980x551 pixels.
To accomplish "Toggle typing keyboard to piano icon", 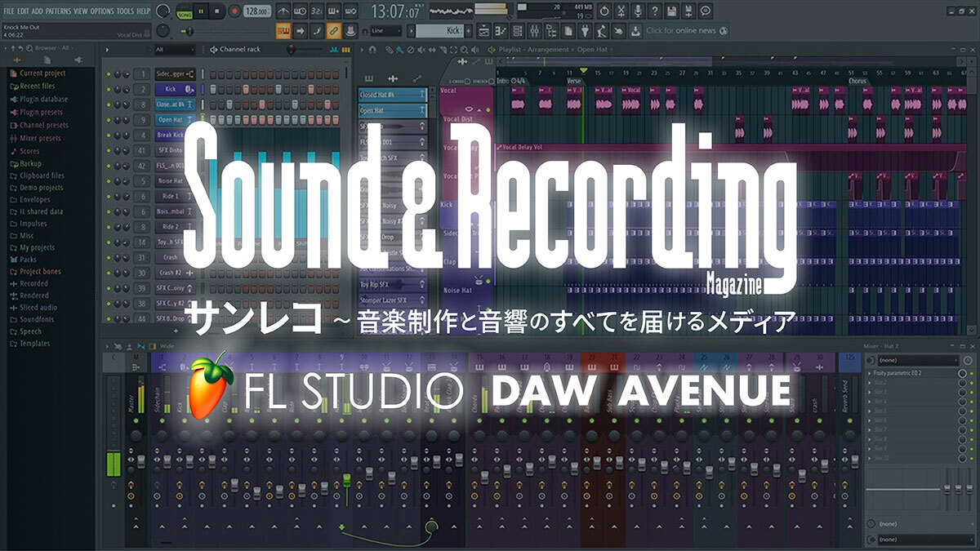I will click(284, 30).
